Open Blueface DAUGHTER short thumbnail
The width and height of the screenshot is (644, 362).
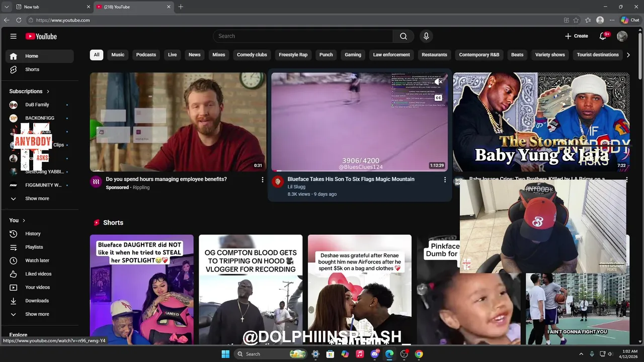[142, 290]
